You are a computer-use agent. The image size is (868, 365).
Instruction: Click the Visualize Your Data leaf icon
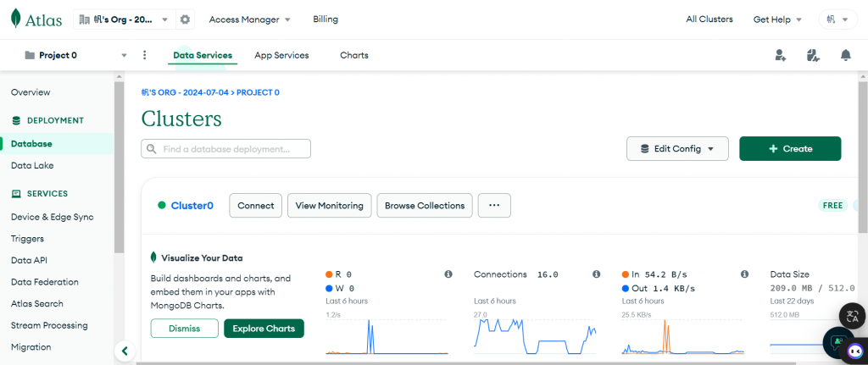click(x=154, y=257)
